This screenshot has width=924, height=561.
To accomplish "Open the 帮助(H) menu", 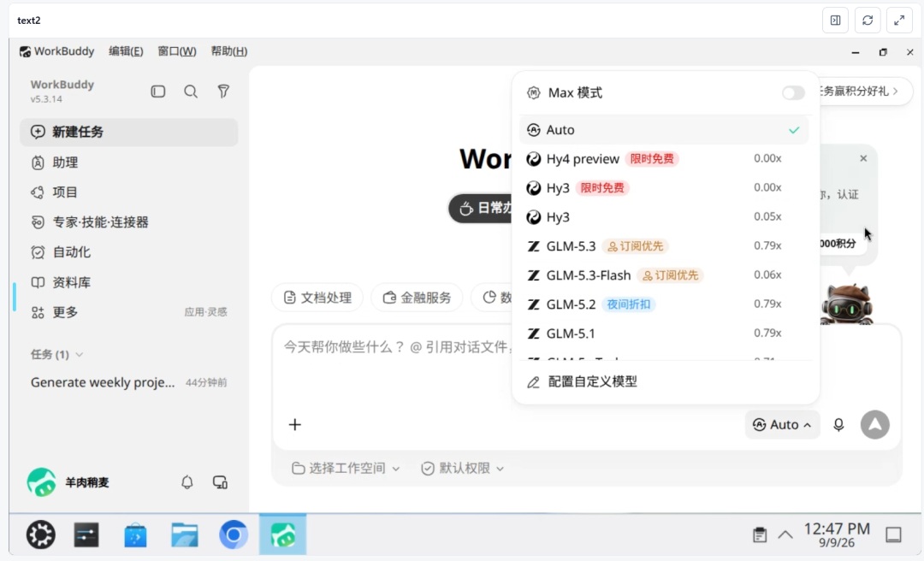I will point(229,51).
